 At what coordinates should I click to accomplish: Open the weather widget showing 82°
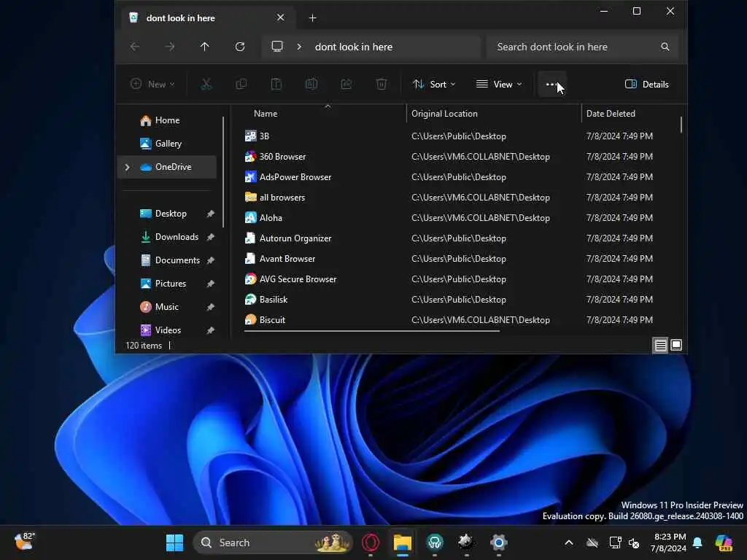pos(25,542)
